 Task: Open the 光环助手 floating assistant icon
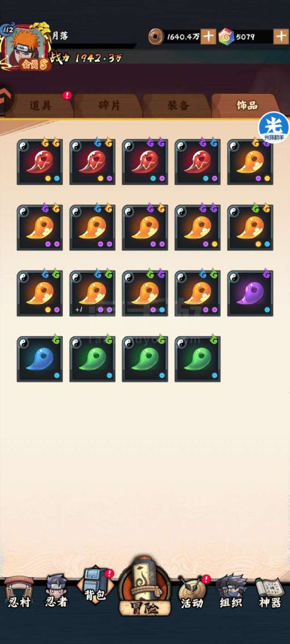coord(274,127)
